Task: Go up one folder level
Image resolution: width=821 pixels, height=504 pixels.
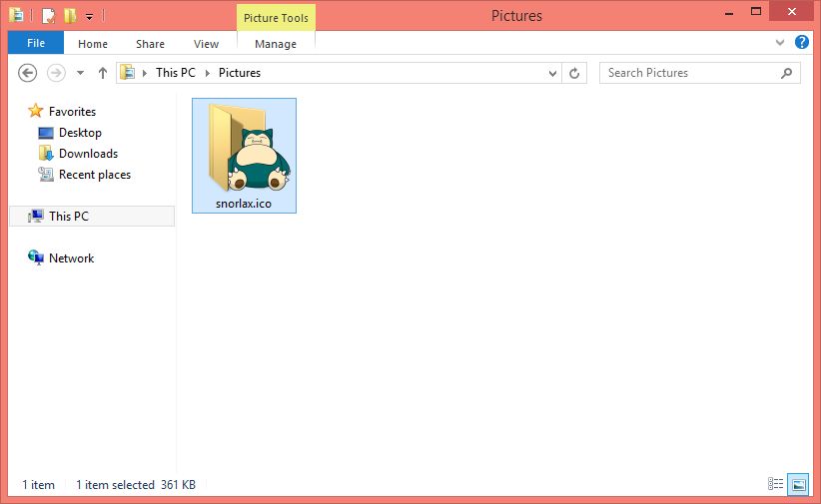Action: [102, 73]
